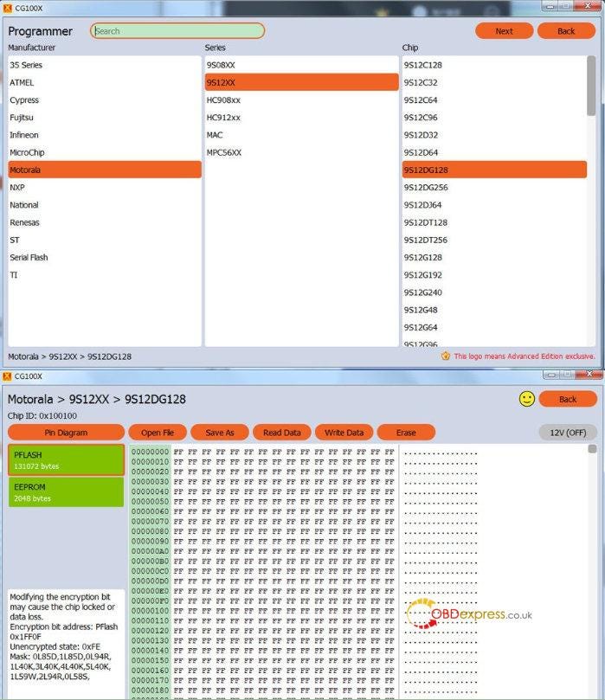Image resolution: width=605 pixels, height=700 pixels.
Task: Choose HC908xx series
Action: [x=301, y=100]
